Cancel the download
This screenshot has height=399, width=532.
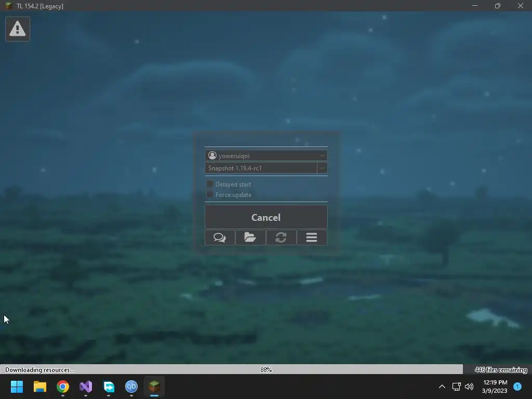click(266, 217)
